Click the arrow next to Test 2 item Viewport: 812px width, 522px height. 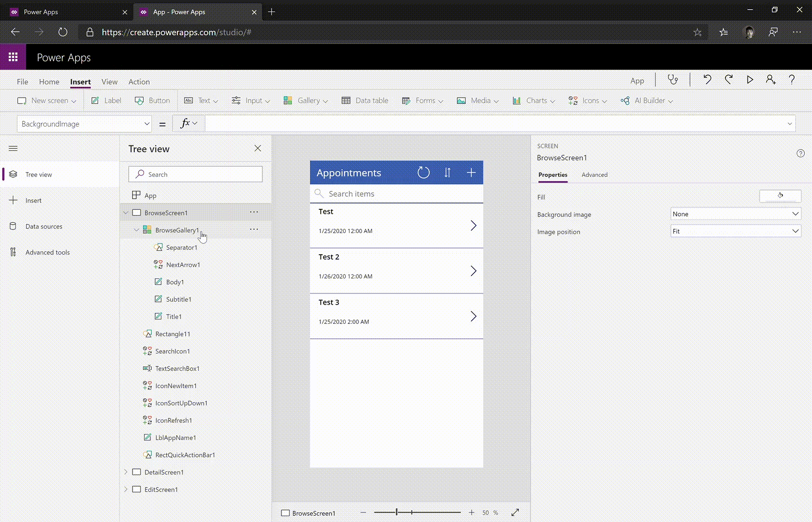(473, 271)
